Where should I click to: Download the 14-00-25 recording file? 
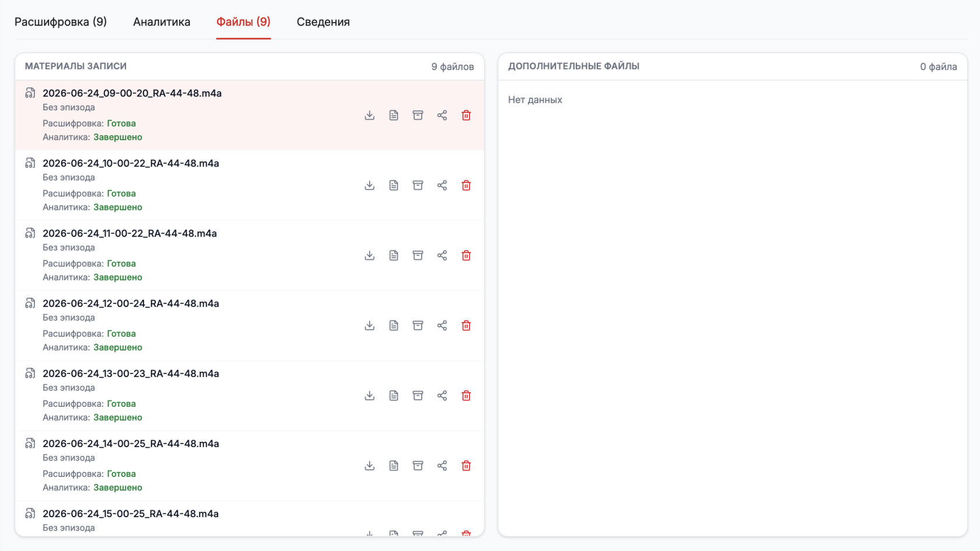point(369,465)
